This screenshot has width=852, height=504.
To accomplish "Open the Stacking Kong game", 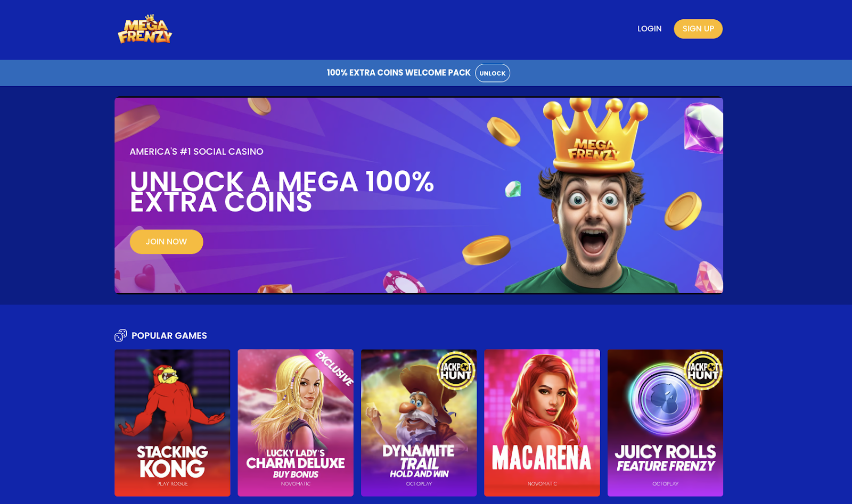I will pyautogui.click(x=173, y=423).
